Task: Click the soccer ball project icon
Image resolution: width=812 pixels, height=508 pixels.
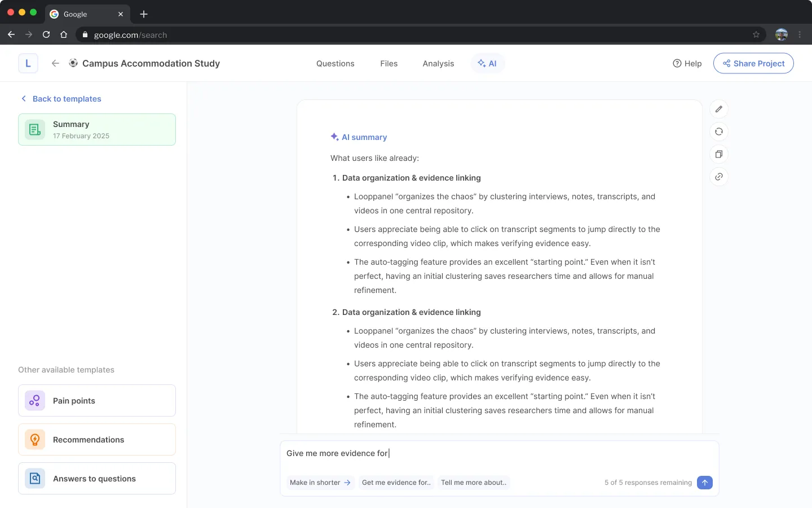Action: (73, 63)
